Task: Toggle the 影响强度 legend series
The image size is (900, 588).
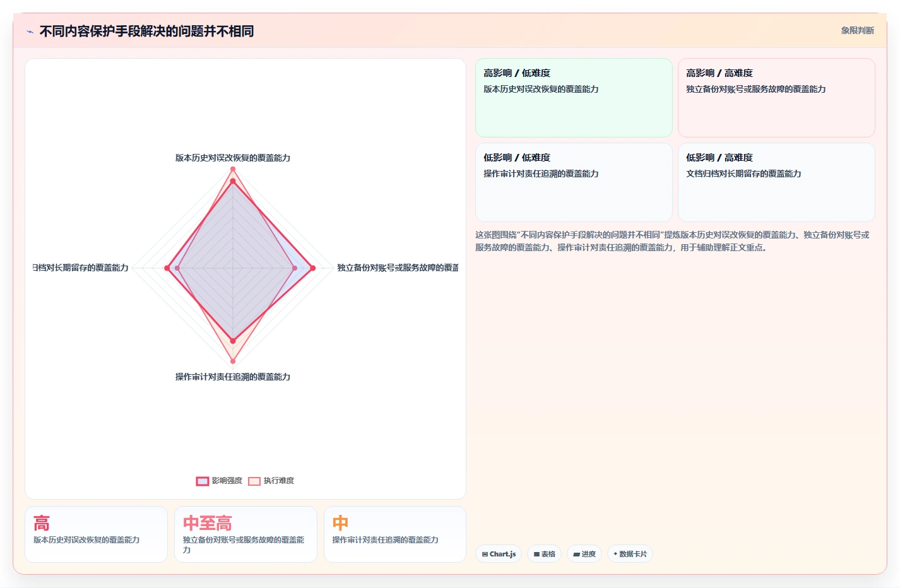Action: 219,481
